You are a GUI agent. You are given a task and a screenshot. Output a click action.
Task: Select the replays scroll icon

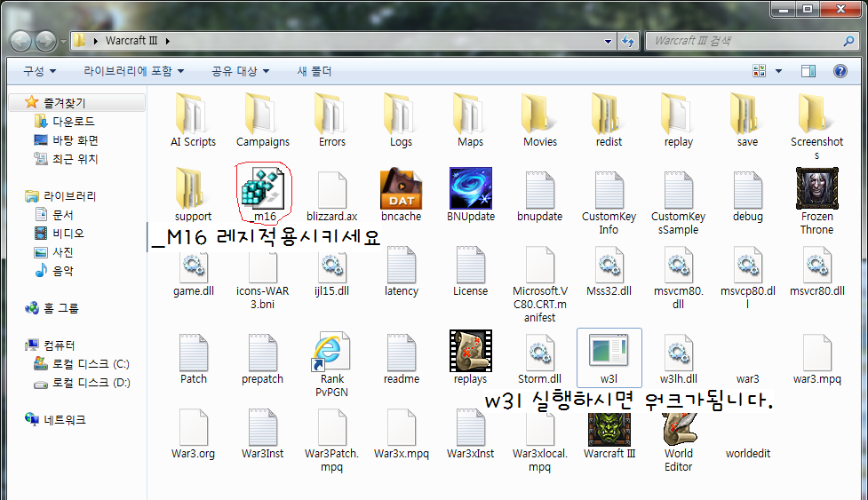(x=470, y=352)
